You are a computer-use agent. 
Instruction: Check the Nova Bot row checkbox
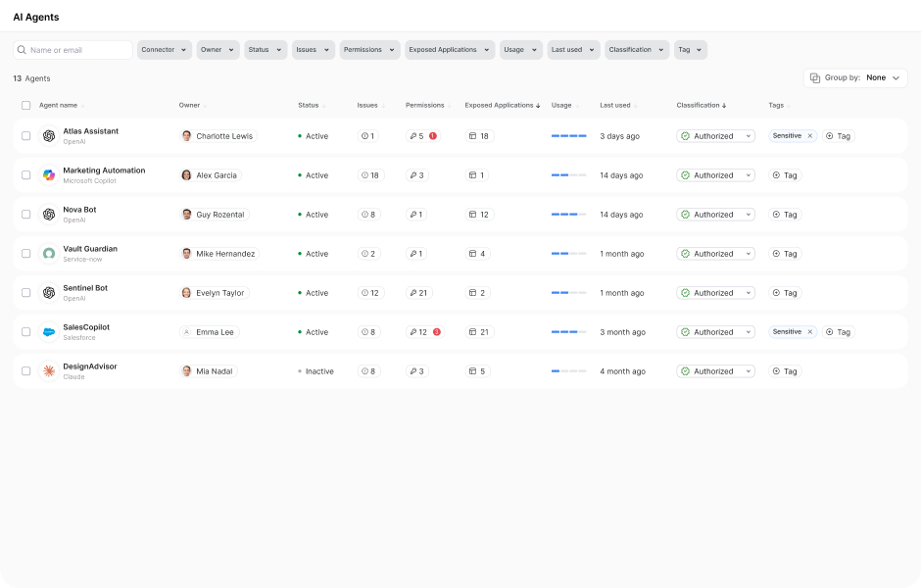pyautogui.click(x=25, y=215)
